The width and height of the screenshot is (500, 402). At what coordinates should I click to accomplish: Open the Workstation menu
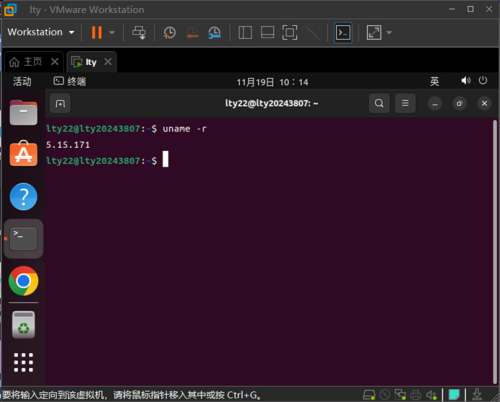(41, 32)
